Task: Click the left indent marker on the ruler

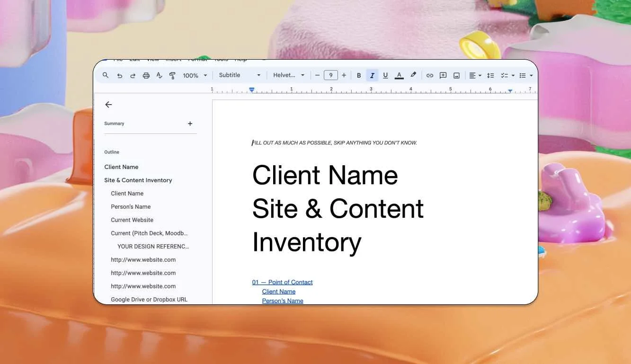Action: tap(252, 89)
